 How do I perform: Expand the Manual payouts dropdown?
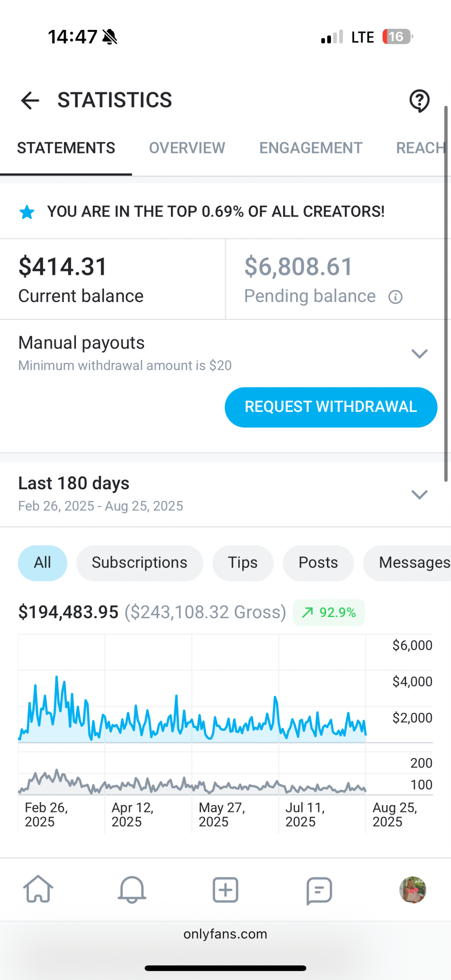point(419,353)
